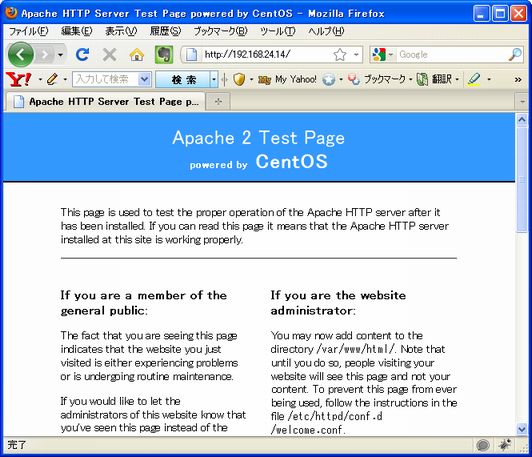Click the highlighter pen toolbar icon
The height and width of the screenshot is (457, 532).
[x=474, y=79]
